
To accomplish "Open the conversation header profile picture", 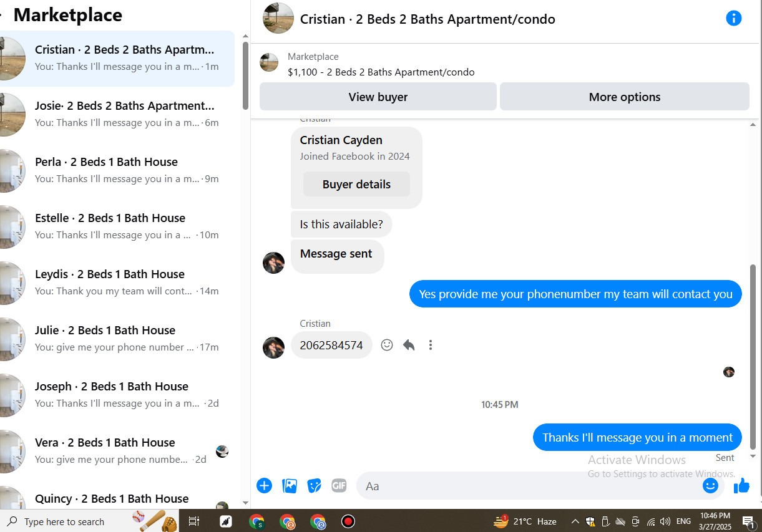I will point(278,18).
